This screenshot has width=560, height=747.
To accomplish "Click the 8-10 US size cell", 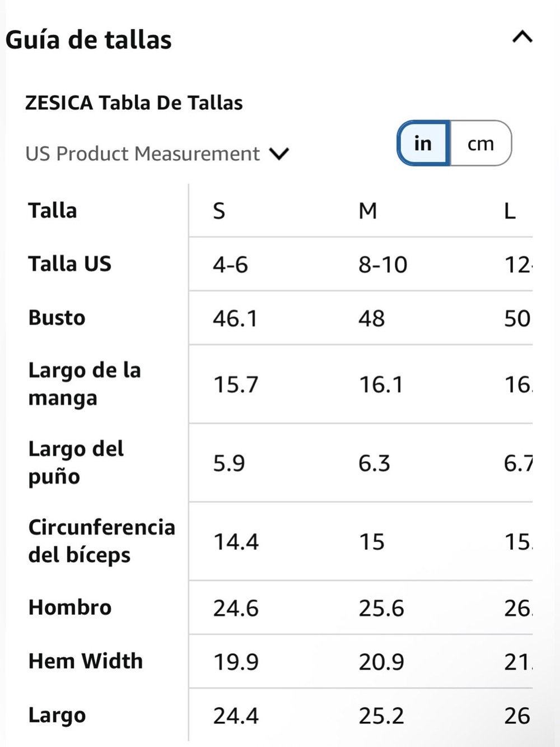I will [383, 265].
